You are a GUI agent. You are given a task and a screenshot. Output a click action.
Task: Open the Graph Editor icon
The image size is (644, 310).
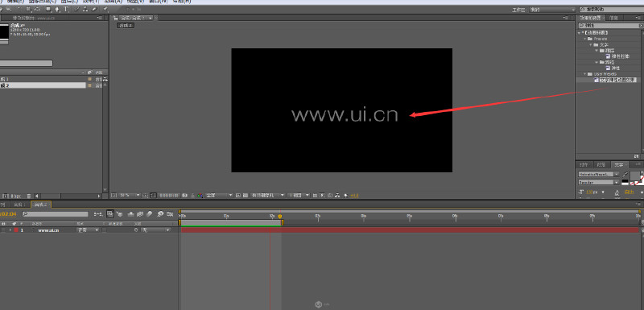tap(170, 214)
